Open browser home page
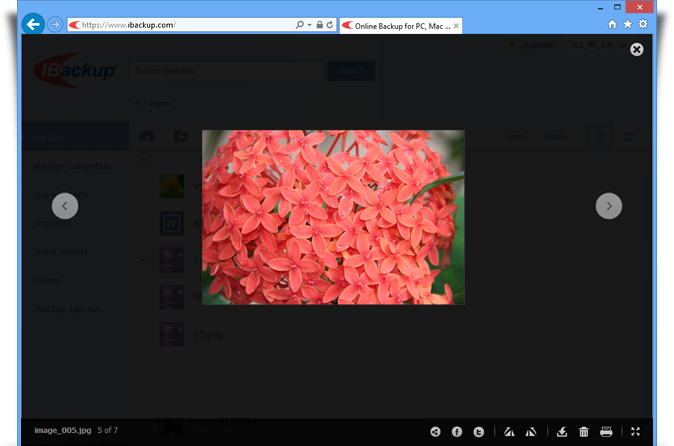Screen dimensions: 674x446 612,24
